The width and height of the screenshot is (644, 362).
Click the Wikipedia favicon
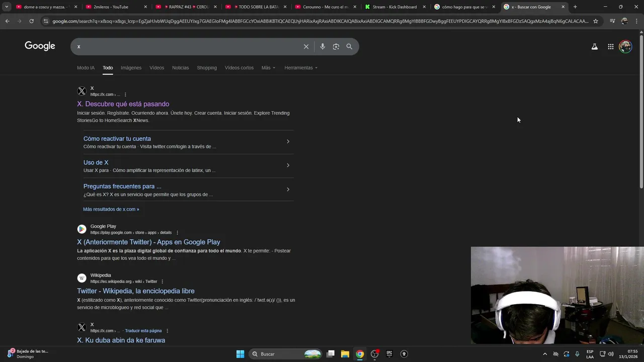pyautogui.click(x=82, y=278)
